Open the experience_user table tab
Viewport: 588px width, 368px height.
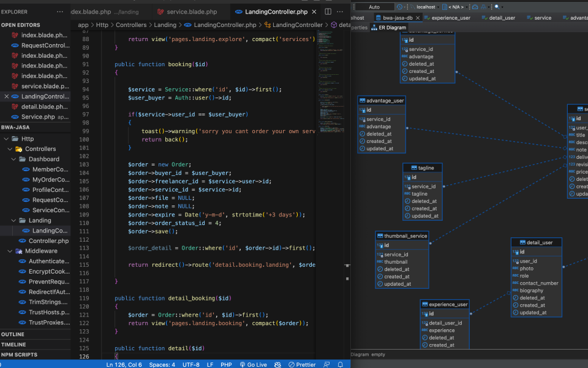tap(450, 18)
